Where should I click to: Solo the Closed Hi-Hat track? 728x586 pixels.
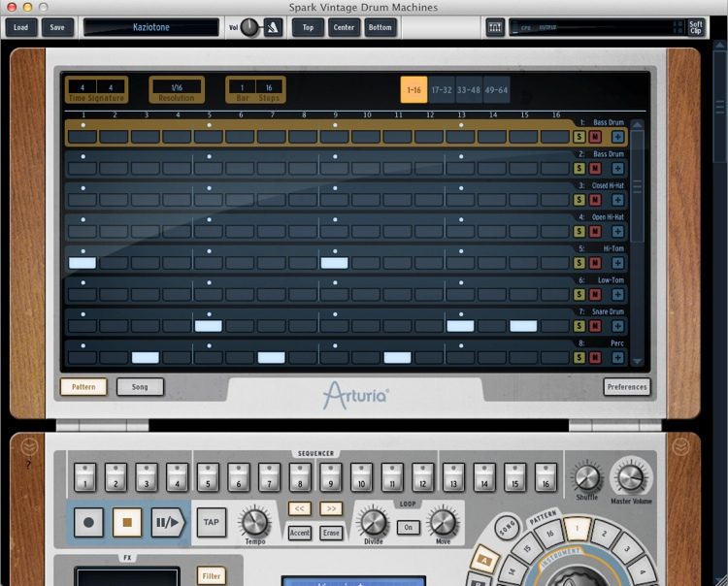click(579, 200)
